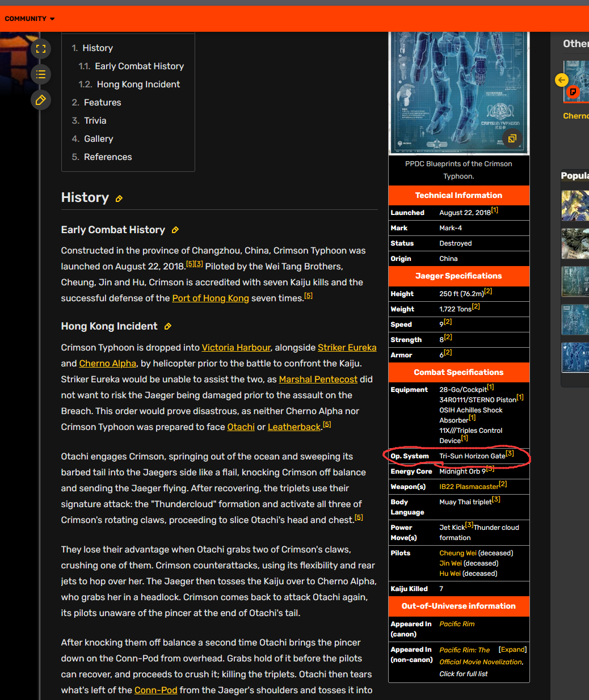589x700 pixels.
Task: Expand the non-canon appearances list
Action: 513,650
